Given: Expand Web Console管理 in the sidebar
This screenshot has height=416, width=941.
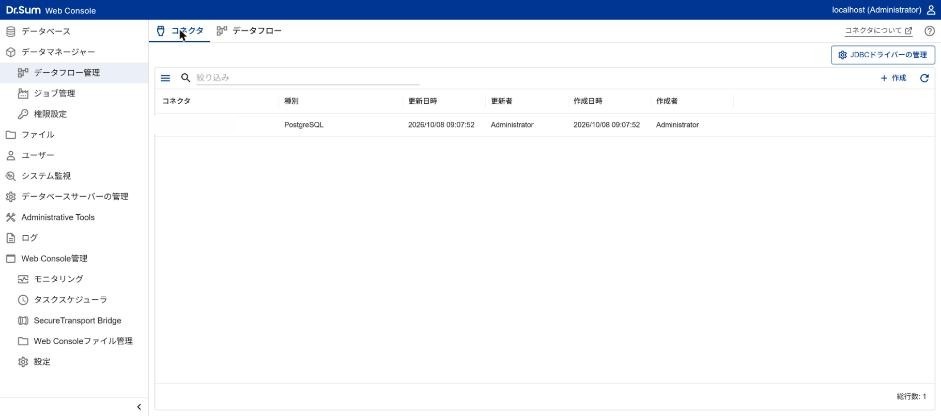Looking at the screenshot, I should pyautogui.click(x=74, y=259).
